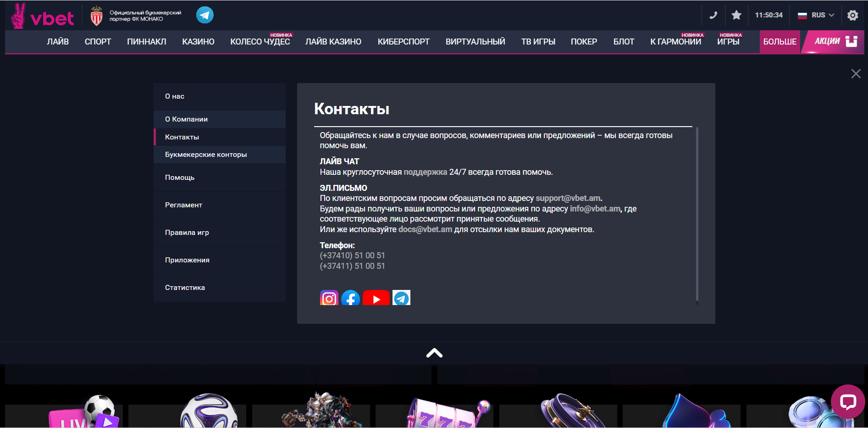Screen dimensions: 868x428
Task: Click the AS Monaco partner crest
Action: coord(96,16)
